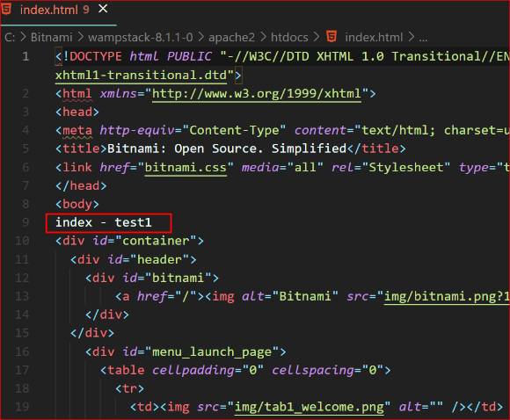The height and width of the screenshot is (420, 510).
Task: Click index.html in the breadcrumb path
Action: tap(374, 38)
